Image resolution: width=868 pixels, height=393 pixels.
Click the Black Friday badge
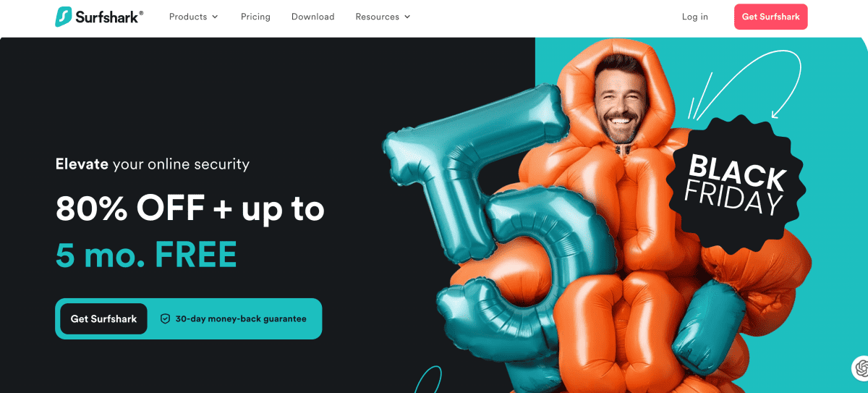[736, 184]
